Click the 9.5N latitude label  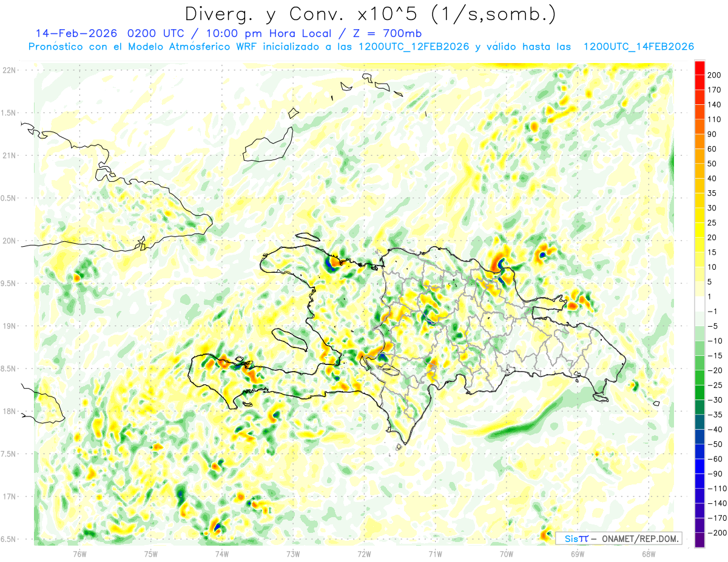[8, 284]
